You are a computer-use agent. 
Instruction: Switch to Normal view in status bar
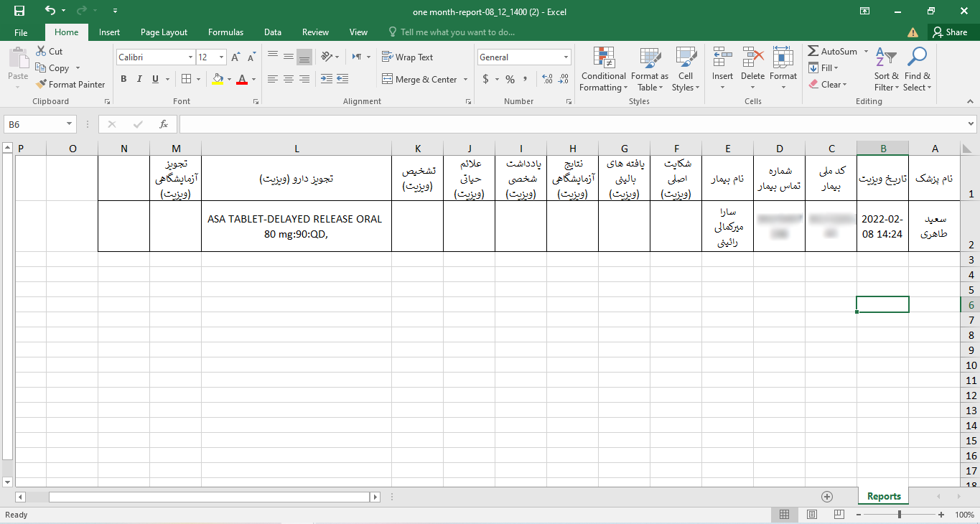coord(784,515)
